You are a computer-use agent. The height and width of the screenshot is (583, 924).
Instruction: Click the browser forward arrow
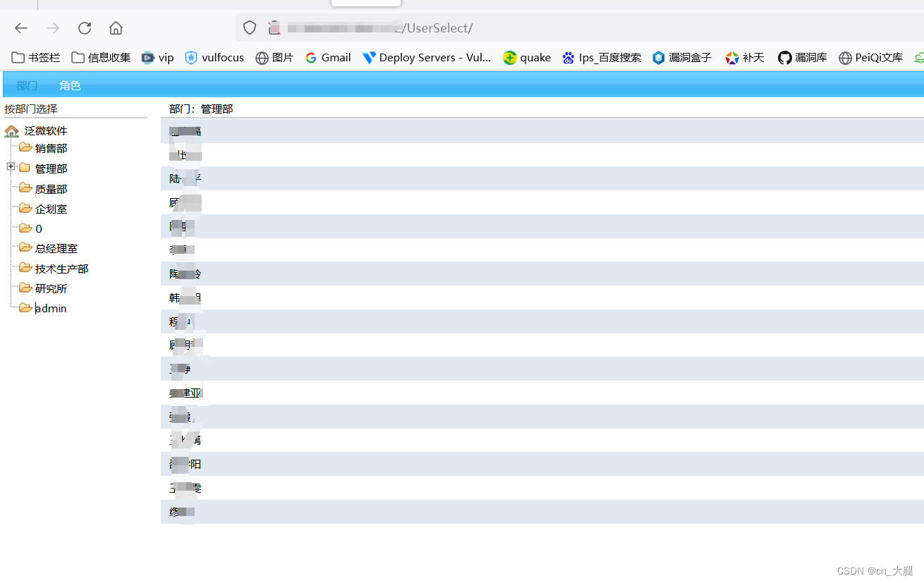pyautogui.click(x=53, y=28)
